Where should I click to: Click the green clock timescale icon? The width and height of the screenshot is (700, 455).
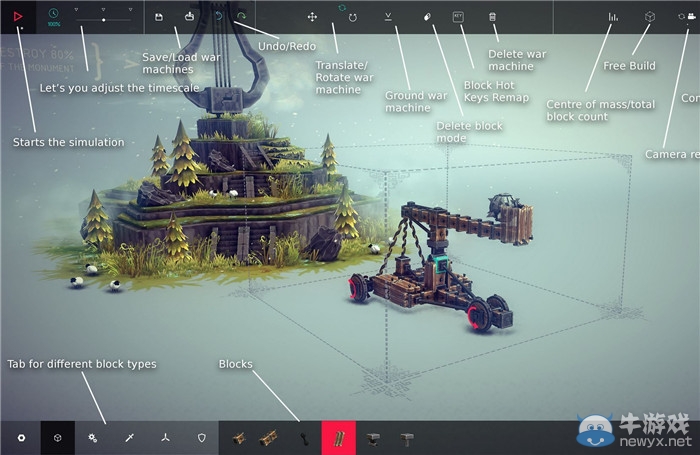[54, 14]
